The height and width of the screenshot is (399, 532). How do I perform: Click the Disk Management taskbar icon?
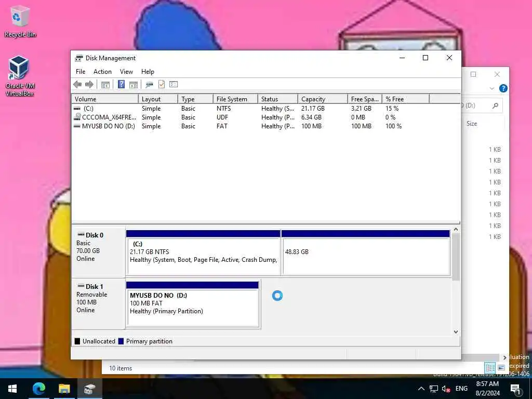(x=90, y=389)
